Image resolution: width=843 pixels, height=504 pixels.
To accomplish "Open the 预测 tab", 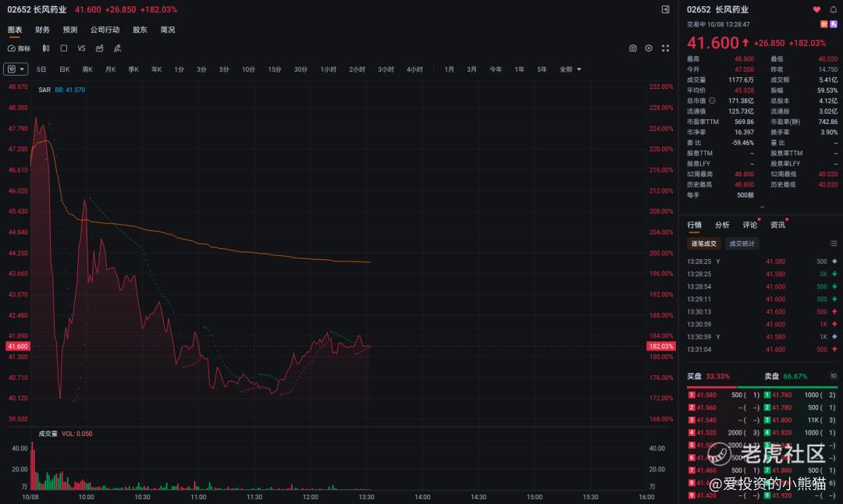I will tap(70, 30).
